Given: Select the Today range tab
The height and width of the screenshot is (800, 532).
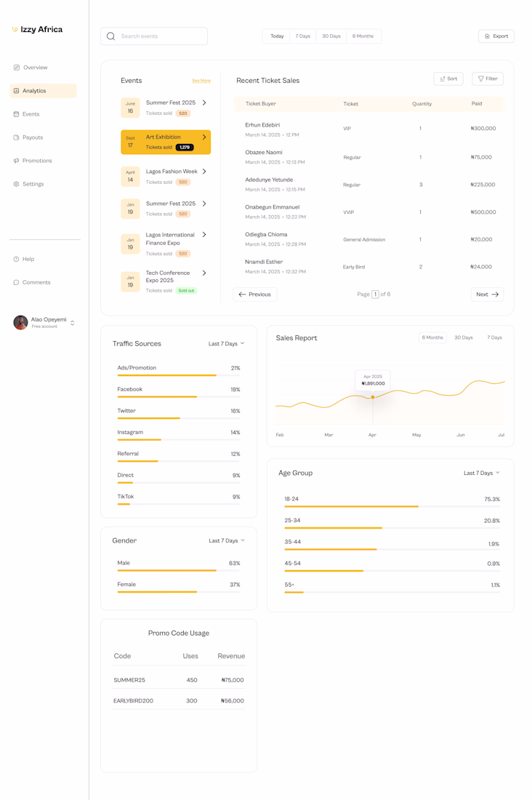Looking at the screenshot, I should [277, 36].
